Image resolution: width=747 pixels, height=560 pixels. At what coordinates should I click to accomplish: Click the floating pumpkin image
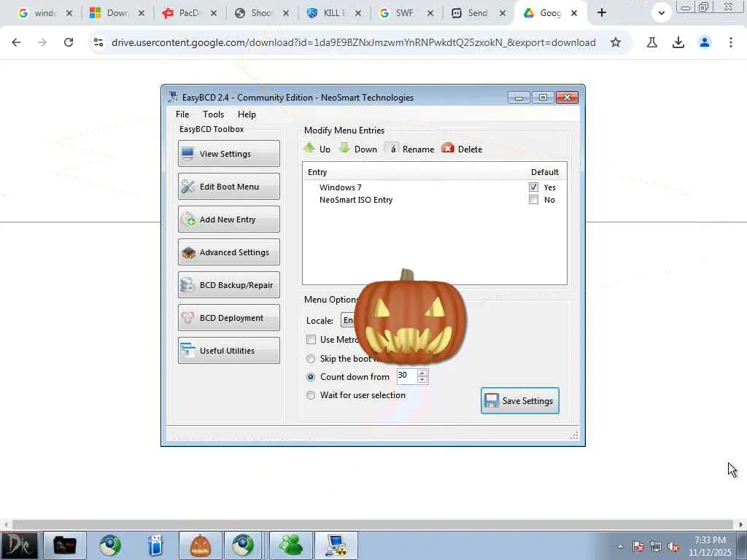pos(410,318)
